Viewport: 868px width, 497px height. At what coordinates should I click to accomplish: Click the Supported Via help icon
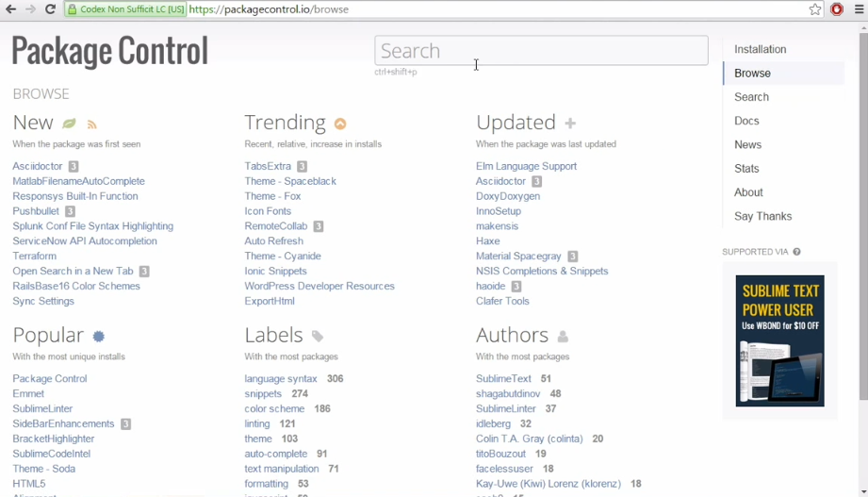(796, 252)
